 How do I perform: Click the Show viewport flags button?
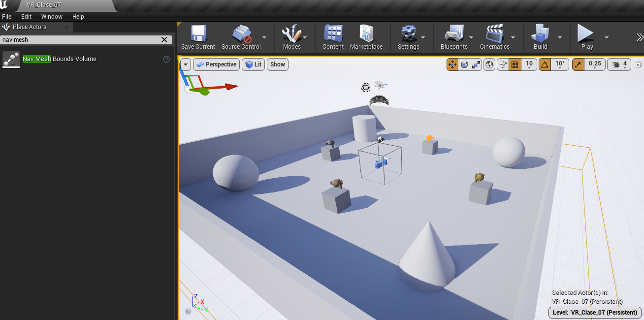[x=278, y=64]
